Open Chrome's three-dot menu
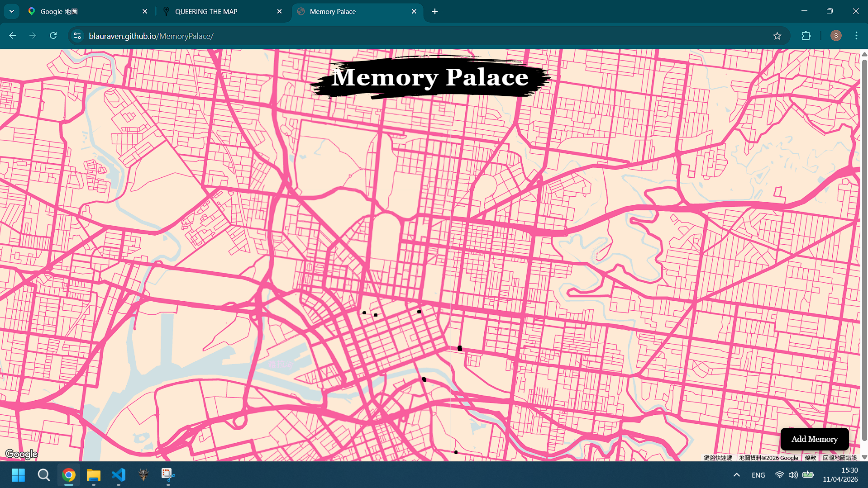Screen dimensions: 868x488 click(x=856, y=36)
